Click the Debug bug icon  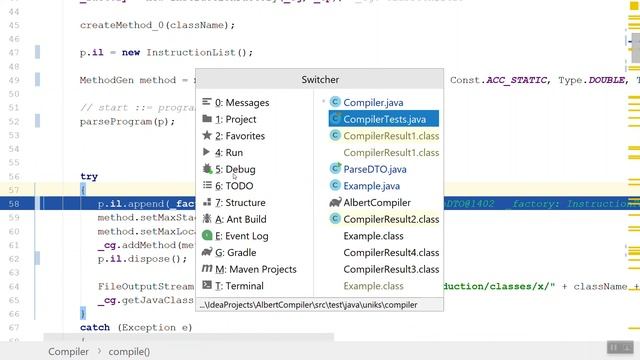[x=207, y=169]
